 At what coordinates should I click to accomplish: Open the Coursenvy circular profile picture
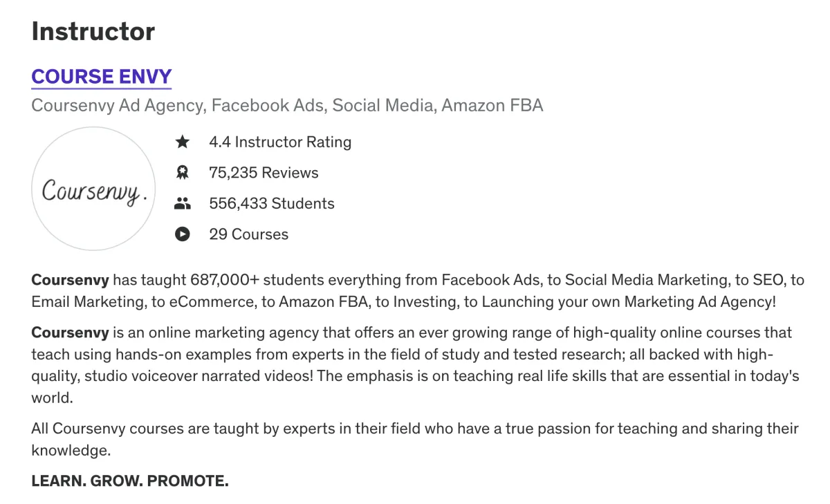click(93, 189)
